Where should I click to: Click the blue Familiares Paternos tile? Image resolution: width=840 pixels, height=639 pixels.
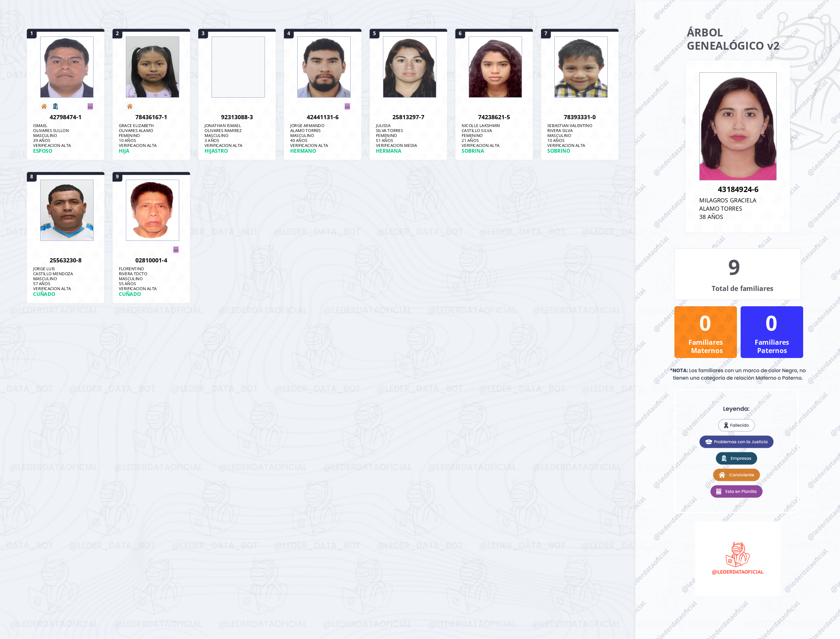pyautogui.click(x=772, y=332)
